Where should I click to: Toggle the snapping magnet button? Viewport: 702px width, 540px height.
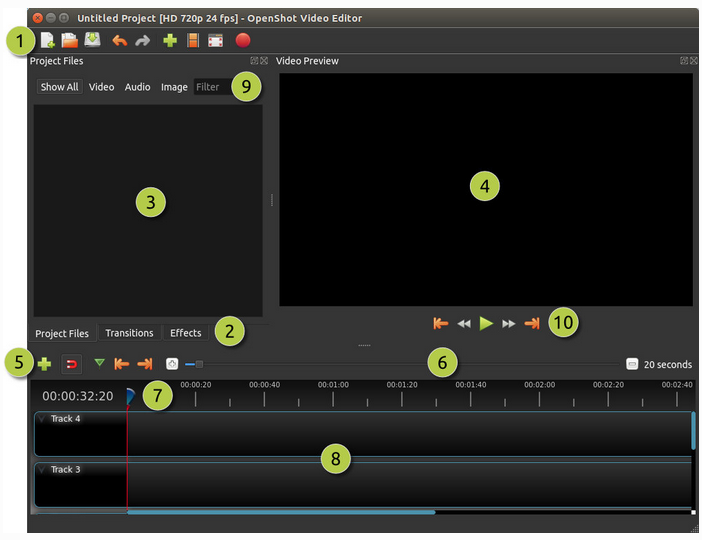(x=71, y=364)
